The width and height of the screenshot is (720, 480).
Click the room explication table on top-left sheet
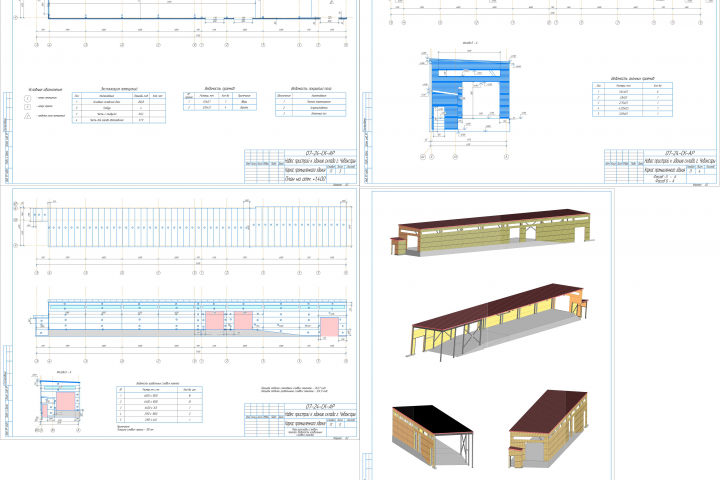(118, 107)
